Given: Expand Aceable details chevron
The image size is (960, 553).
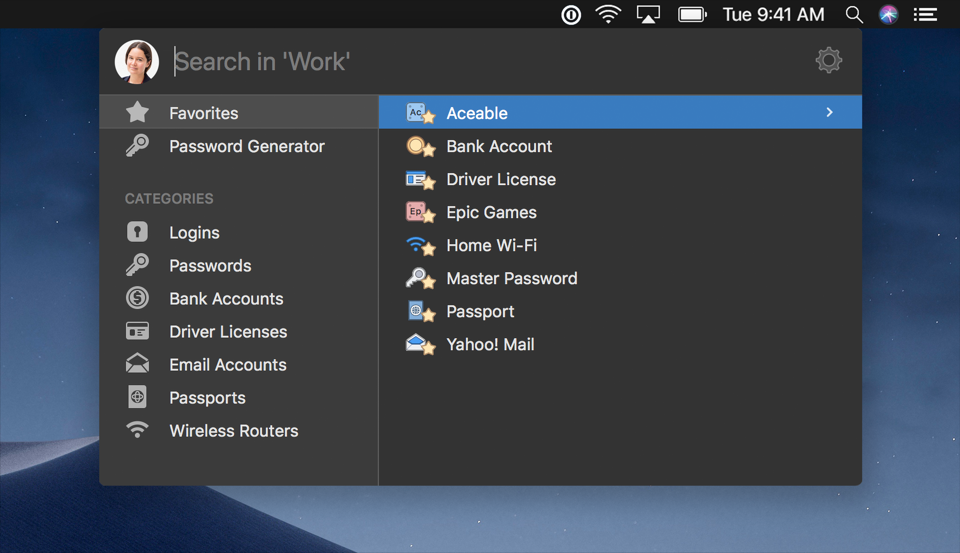Looking at the screenshot, I should tap(829, 112).
